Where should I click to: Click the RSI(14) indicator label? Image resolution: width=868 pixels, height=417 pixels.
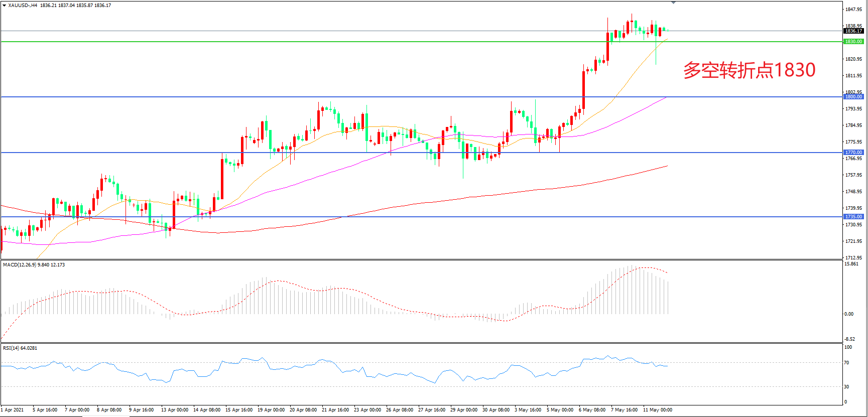point(12,348)
